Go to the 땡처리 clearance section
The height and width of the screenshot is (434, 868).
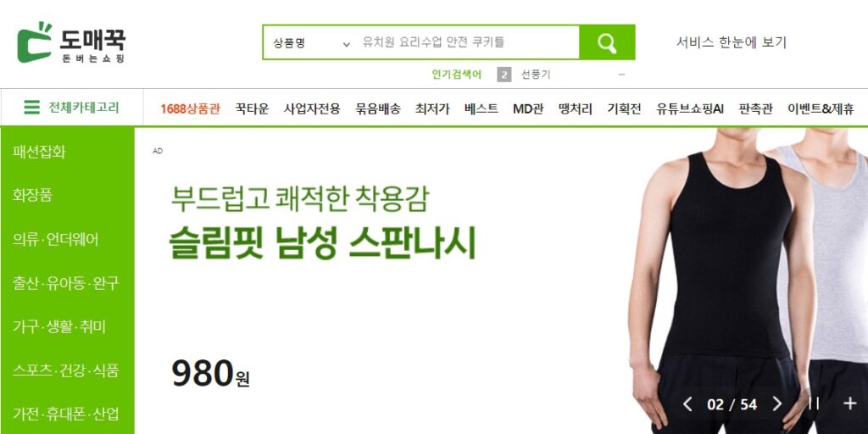tap(576, 108)
